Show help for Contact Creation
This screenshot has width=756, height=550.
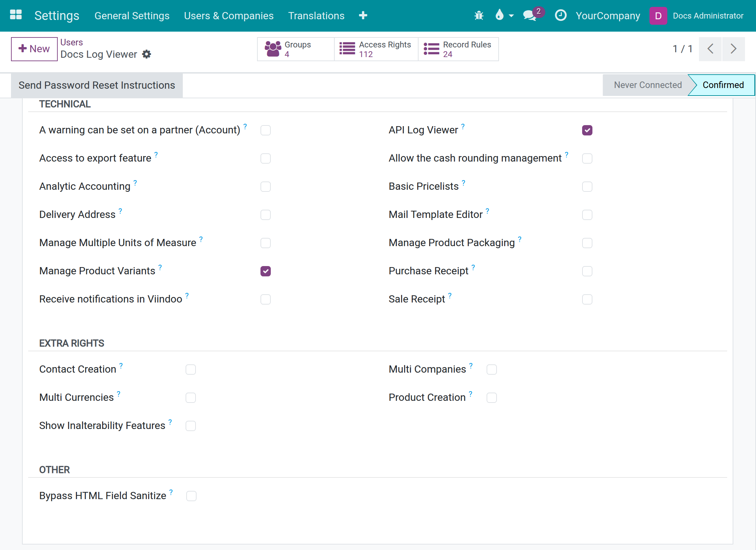(121, 366)
